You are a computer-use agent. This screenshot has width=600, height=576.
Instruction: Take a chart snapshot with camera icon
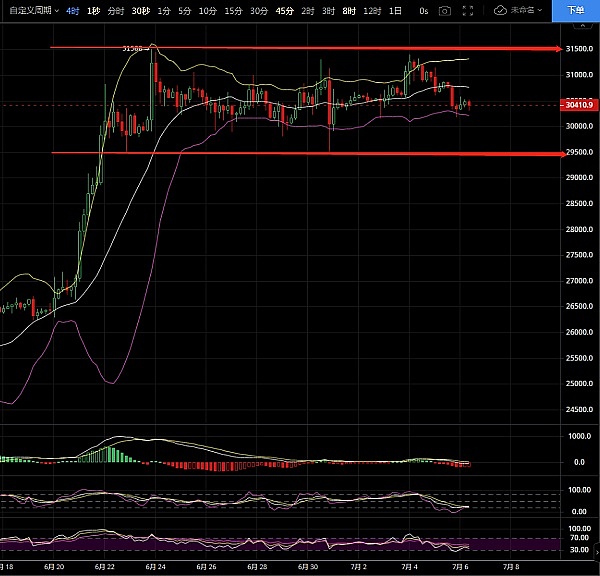pos(445,10)
